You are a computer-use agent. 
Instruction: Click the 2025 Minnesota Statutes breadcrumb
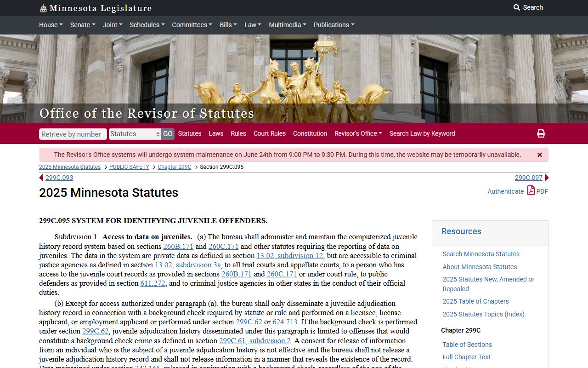click(70, 167)
